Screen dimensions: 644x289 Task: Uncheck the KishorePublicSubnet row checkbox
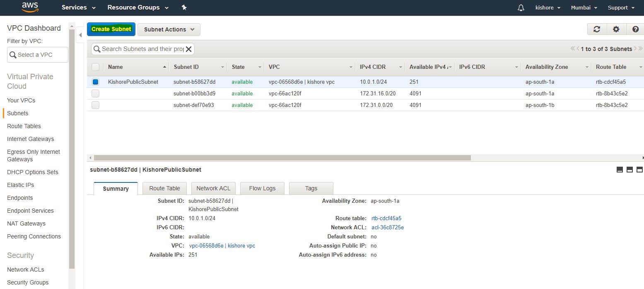[x=96, y=82]
